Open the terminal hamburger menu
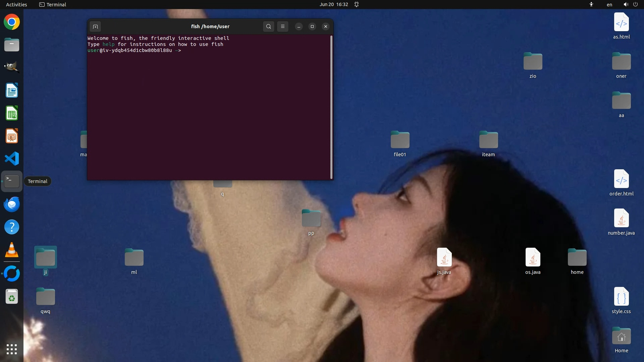The width and height of the screenshot is (644, 362). pyautogui.click(x=283, y=26)
